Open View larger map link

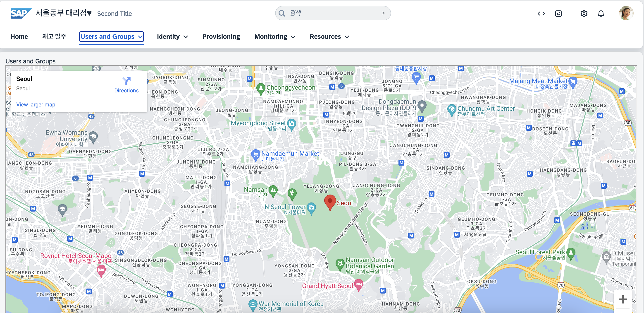tap(36, 105)
